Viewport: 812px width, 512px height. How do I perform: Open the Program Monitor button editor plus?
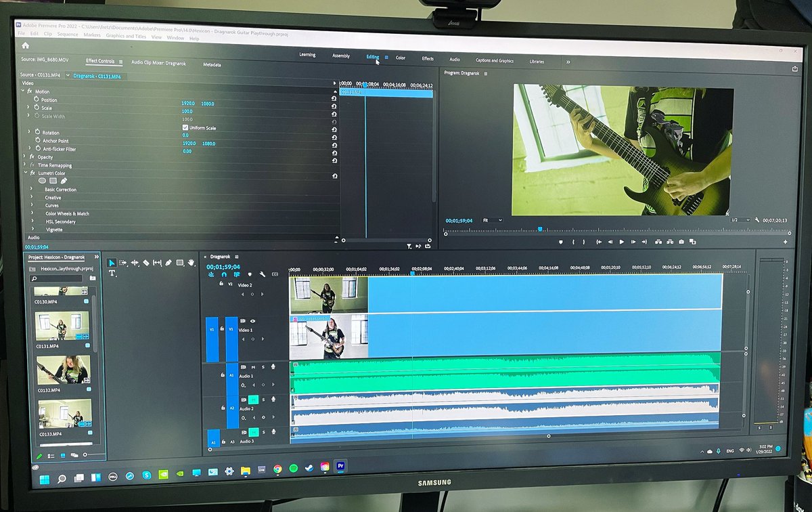(786, 242)
